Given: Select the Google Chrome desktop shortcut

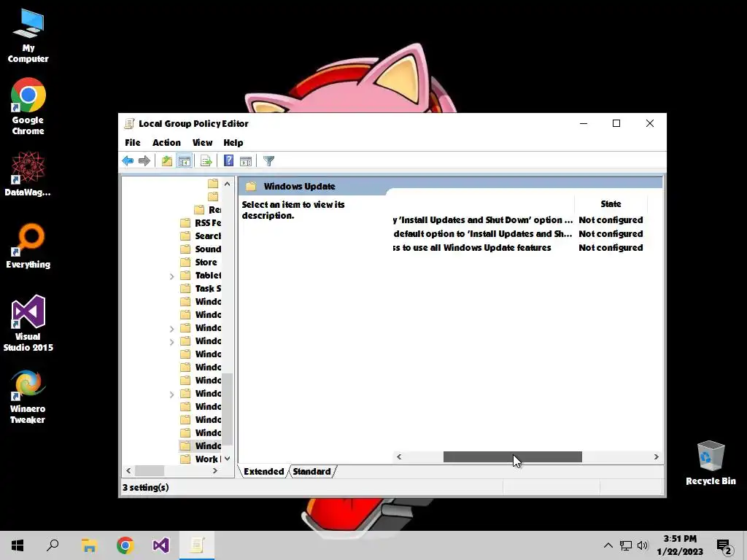Looking at the screenshot, I should [x=28, y=106].
